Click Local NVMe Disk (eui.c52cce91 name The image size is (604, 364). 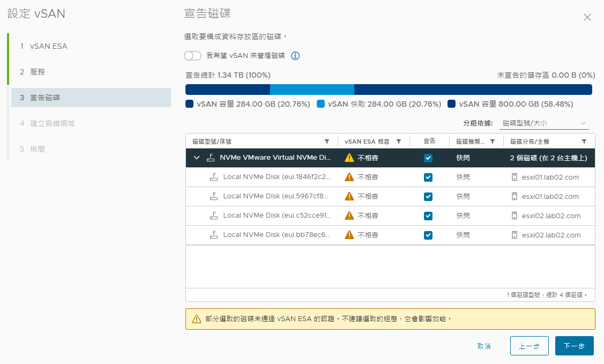(x=278, y=216)
